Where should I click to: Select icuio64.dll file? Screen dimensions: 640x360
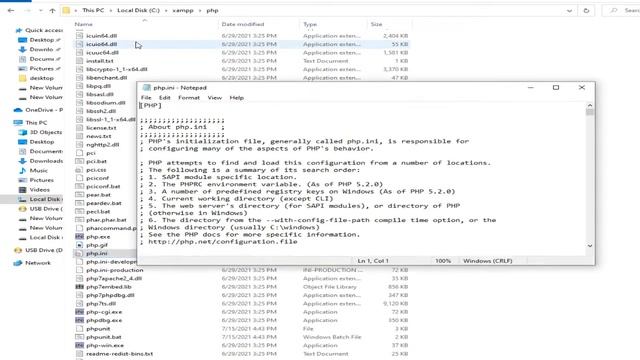101,44
